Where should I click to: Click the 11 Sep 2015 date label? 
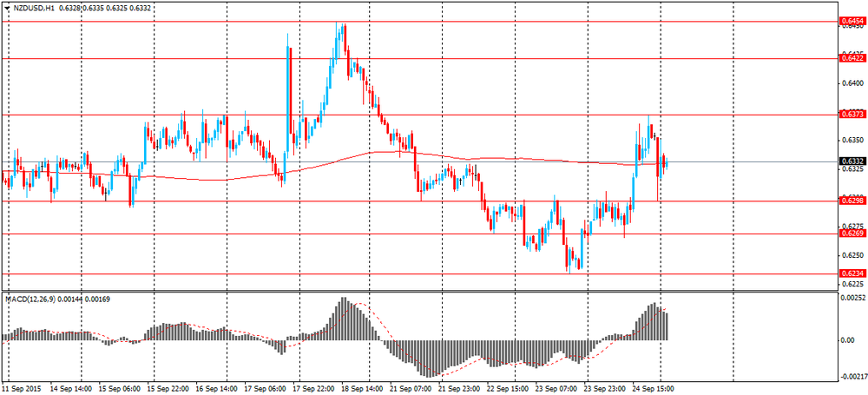click(x=24, y=389)
